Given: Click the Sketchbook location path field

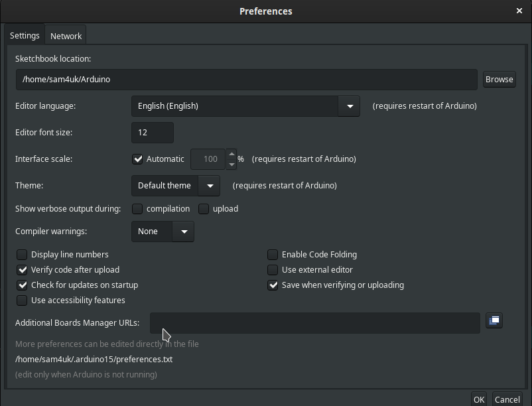Looking at the screenshot, I should [247, 80].
